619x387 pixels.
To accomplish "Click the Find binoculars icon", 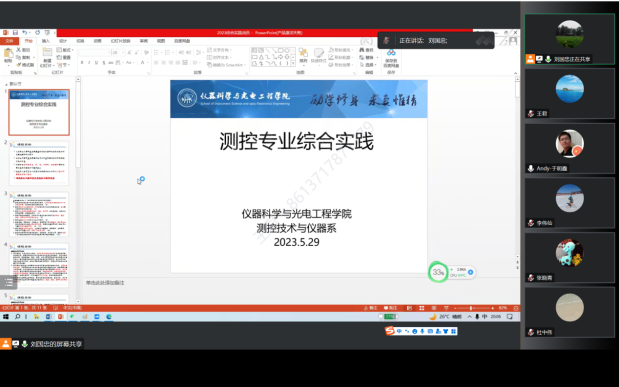I will click(x=366, y=50).
